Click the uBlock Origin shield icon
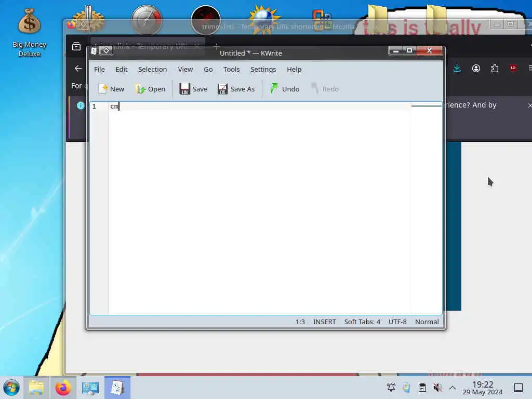This screenshot has height=399, width=532. pyautogui.click(x=513, y=68)
